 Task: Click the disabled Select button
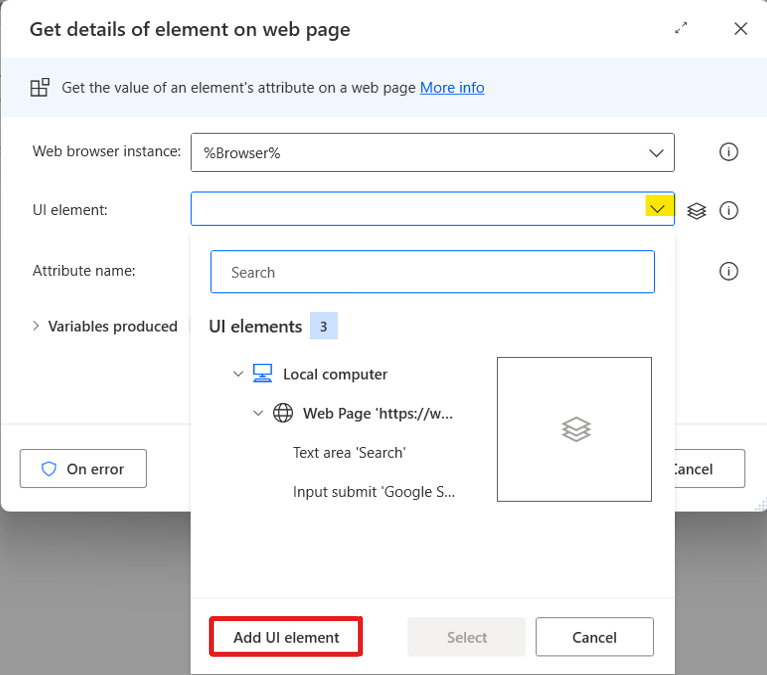[467, 637]
